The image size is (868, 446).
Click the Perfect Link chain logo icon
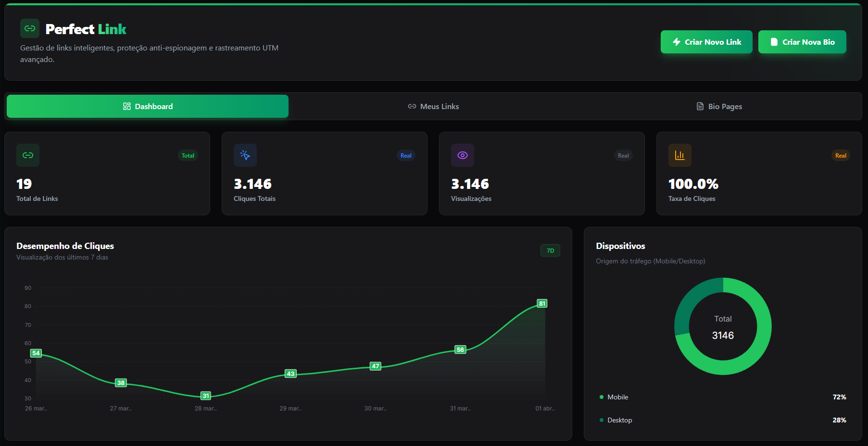click(29, 28)
